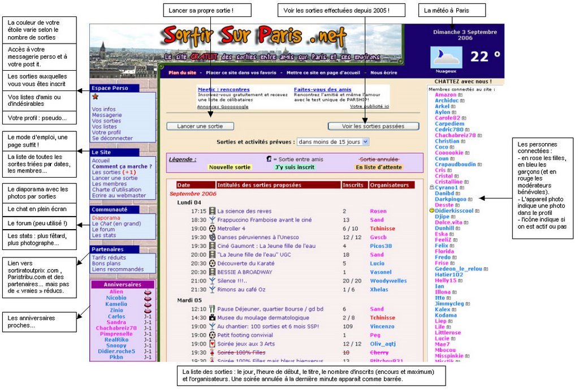Click the lock icon next to Cyrano1
This screenshot has height=392, width=579.
tap(431, 187)
